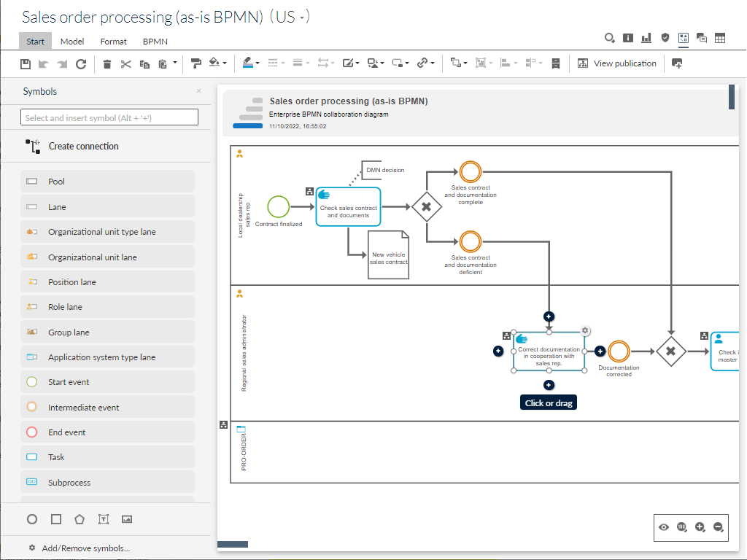Image resolution: width=747 pixels, height=560 pixels.
Task: Open the paste options dropdown arrow
Action: point(175,63)
